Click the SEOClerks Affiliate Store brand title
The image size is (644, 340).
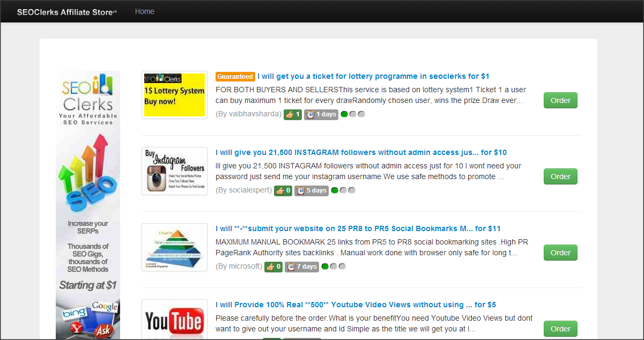66,12
